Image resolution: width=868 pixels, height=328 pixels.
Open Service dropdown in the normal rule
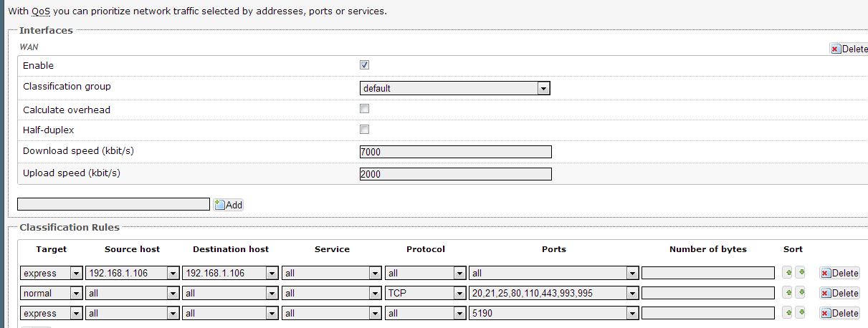pos(332,293)
